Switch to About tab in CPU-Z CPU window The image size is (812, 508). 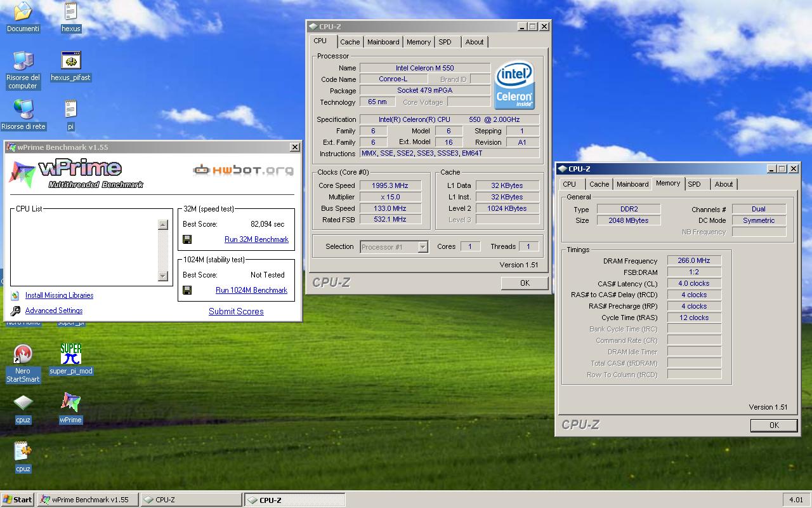(475, 42)
